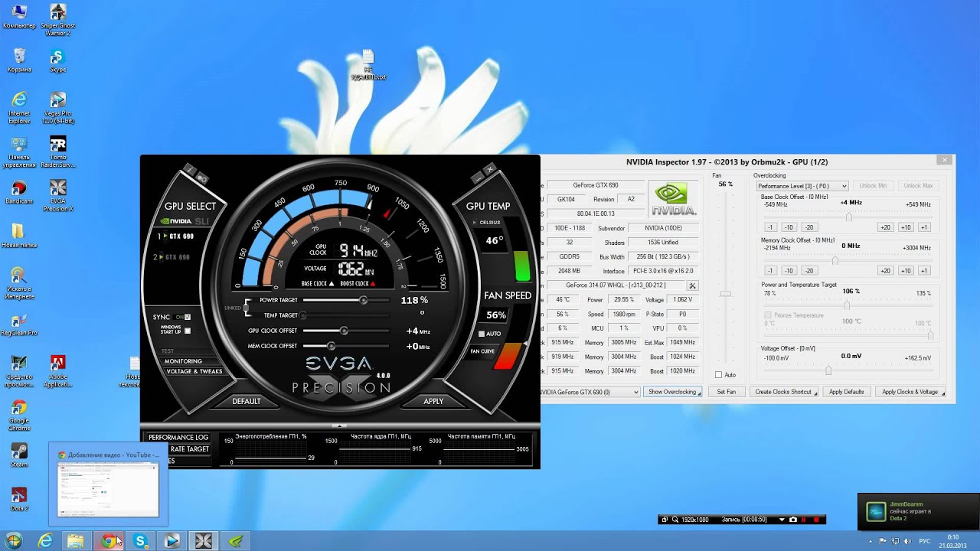Click Apply Clocks & Voltage button

910,392
